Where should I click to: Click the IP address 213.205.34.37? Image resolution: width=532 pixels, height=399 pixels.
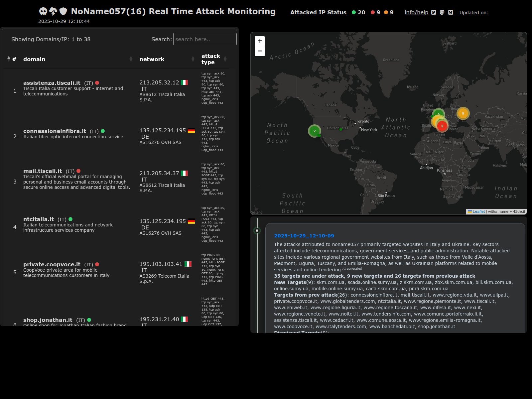point(159,173)
